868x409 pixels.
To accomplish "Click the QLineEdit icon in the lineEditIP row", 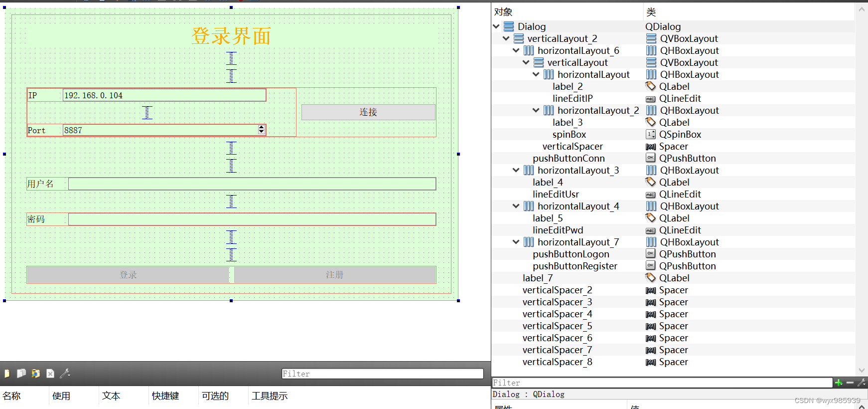I will click(x=651, y=99).
